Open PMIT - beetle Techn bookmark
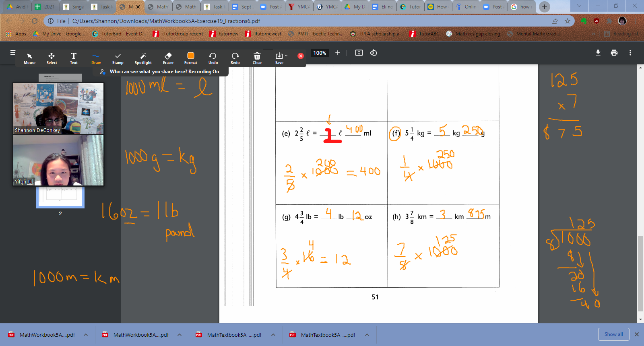644x346 pixels. [x=316, y=34]
